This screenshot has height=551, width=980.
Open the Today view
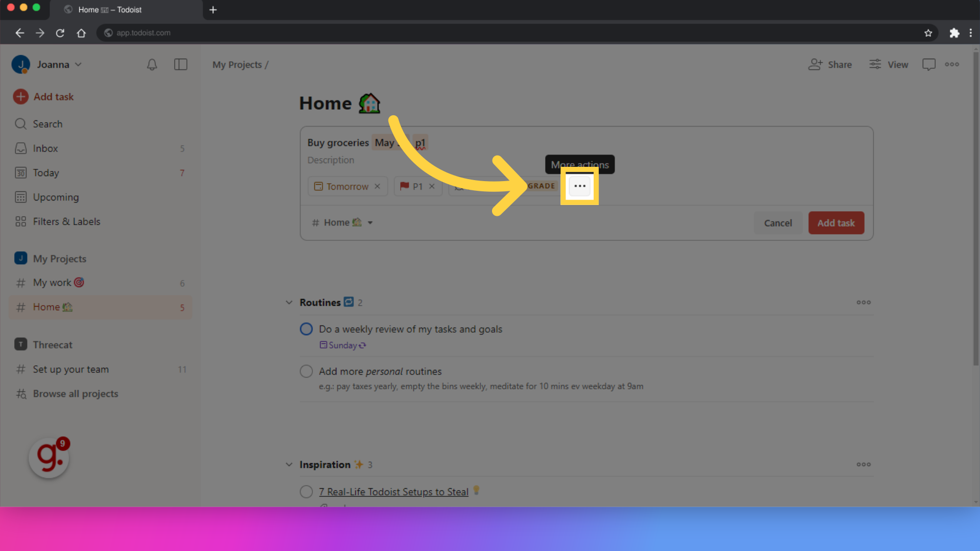click(100, 173)
